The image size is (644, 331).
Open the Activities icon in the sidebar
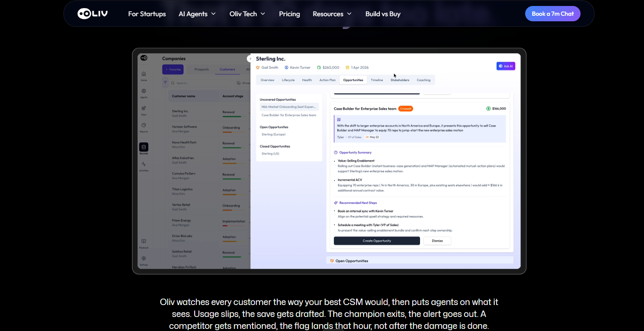[144, 164]
